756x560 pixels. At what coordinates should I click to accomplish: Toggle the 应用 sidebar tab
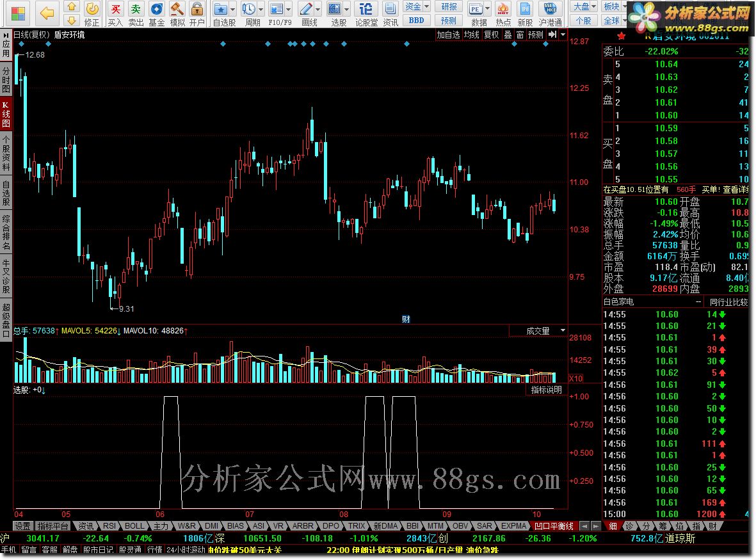[x=6, y=46]
